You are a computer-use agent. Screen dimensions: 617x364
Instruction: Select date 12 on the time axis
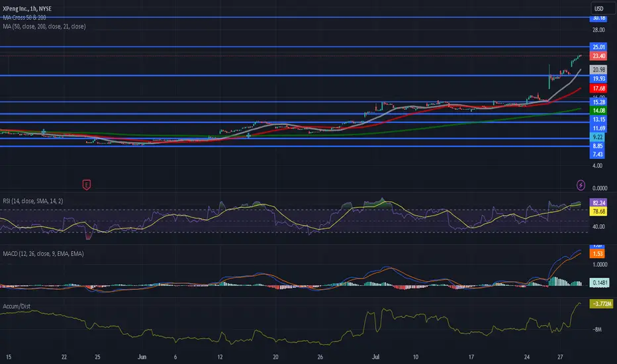(x=220, y=357)
